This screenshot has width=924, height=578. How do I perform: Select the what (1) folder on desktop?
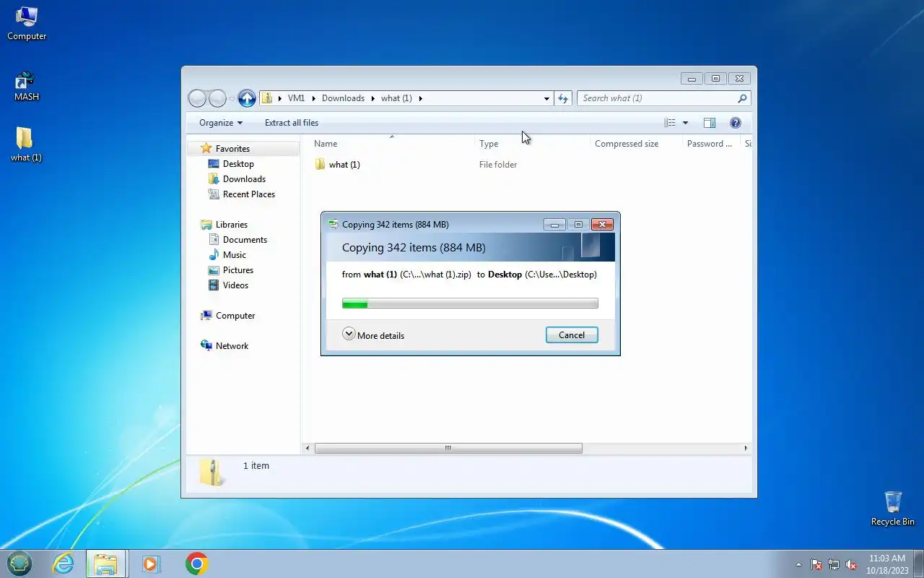(26, 144)
